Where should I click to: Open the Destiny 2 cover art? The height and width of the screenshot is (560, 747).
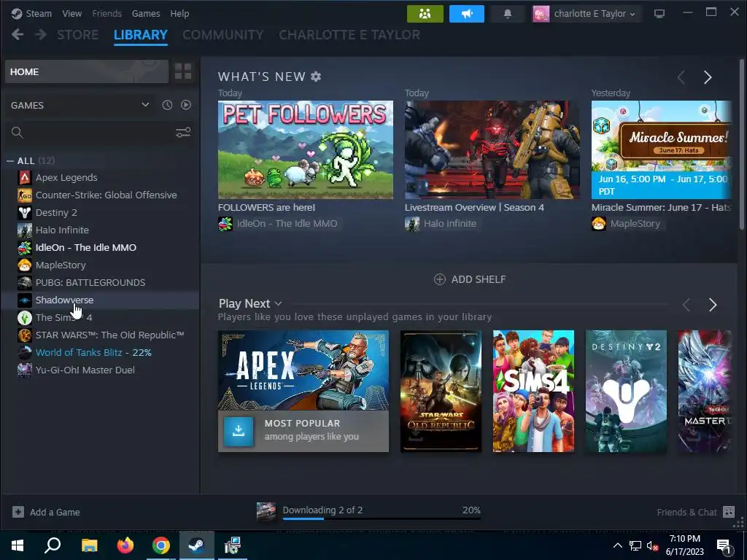pyautogui.click(x=626, y=391)
